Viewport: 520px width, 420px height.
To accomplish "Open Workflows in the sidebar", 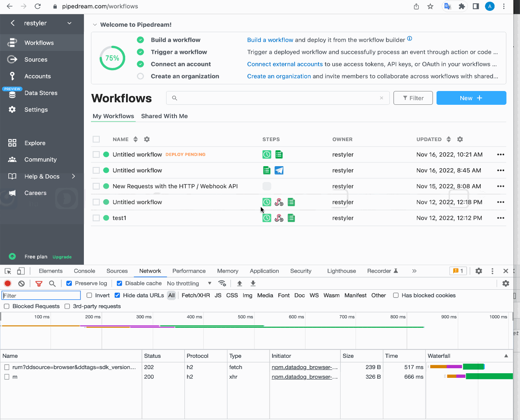I will pyautogui.click(x=42, y=43).
